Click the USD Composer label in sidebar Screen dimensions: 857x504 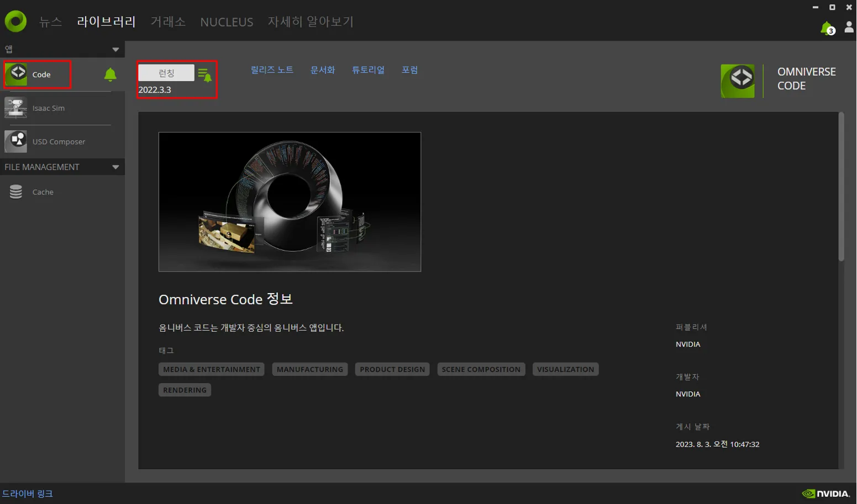59,142
